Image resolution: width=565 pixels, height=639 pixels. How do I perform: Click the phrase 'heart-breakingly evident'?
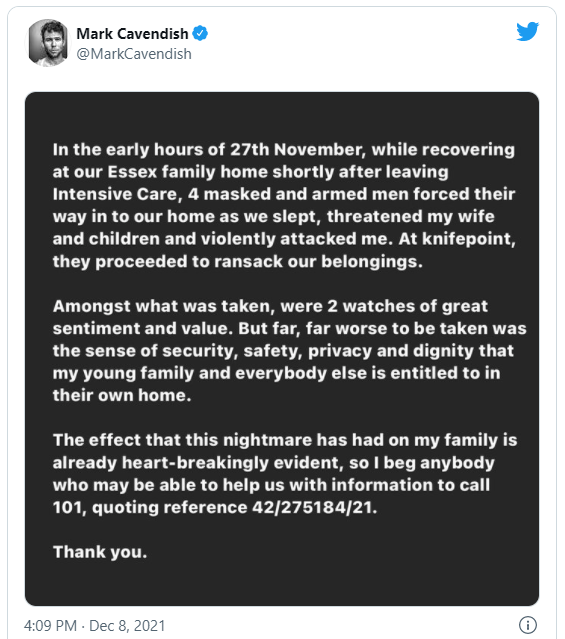(231, 463)
